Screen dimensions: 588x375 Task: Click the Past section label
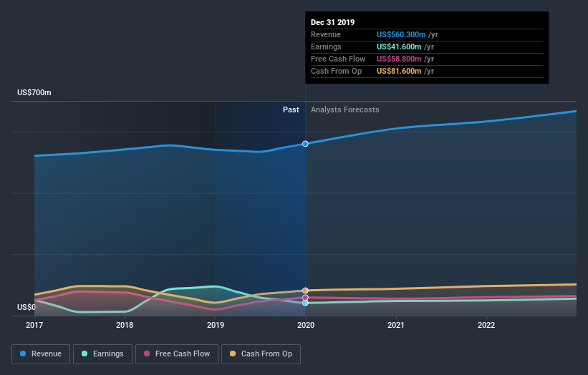tap(291, 109)
